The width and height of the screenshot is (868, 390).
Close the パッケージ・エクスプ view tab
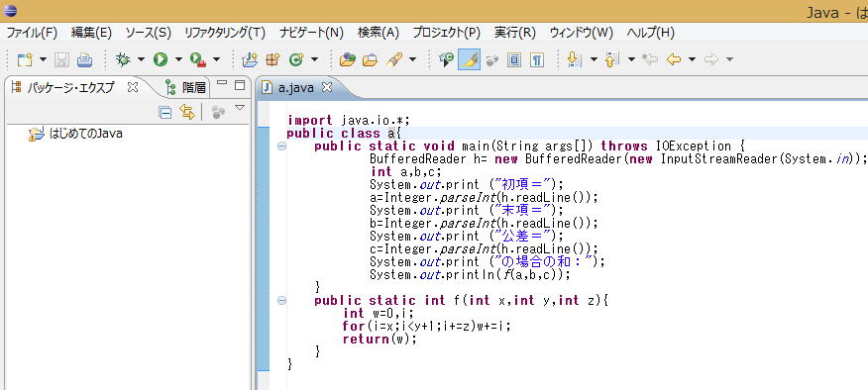tap(133, 87)
